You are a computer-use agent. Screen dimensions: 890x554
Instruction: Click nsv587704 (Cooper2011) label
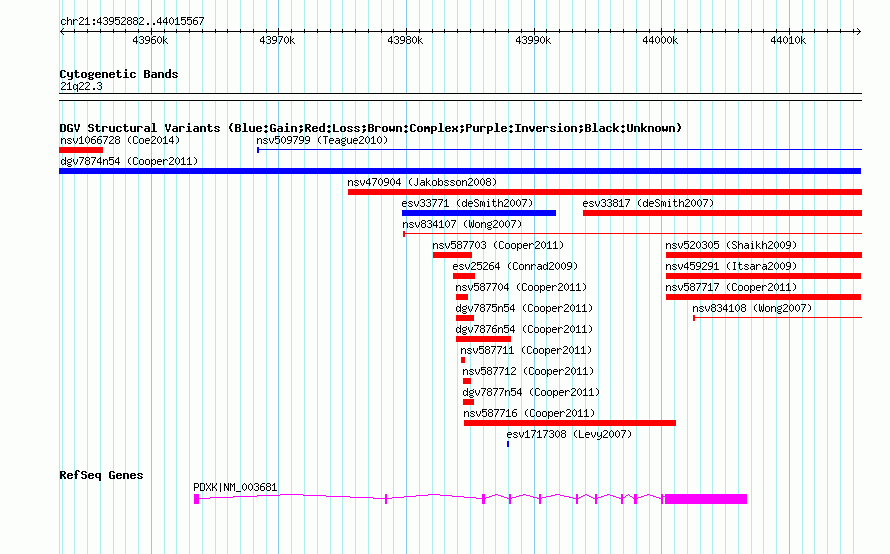tap(521, 287)
